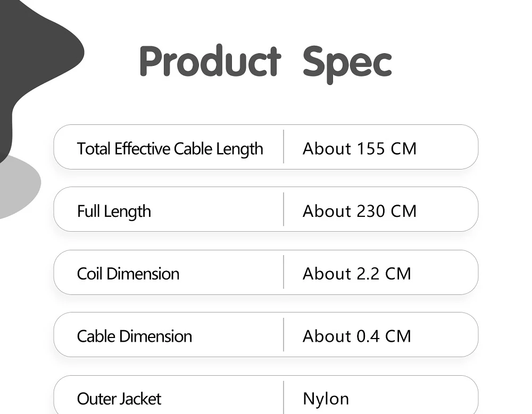
Task: Click the "About 155 CM" value
Action: pyautogui.click(x=359, y=149)
